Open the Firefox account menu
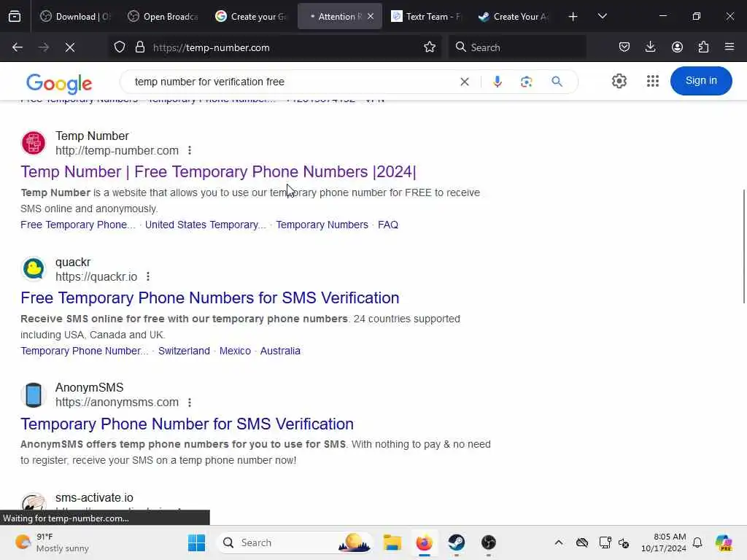The width and height of the screenshot is (747, 560). pyautogui.click(x=677, y=47)
